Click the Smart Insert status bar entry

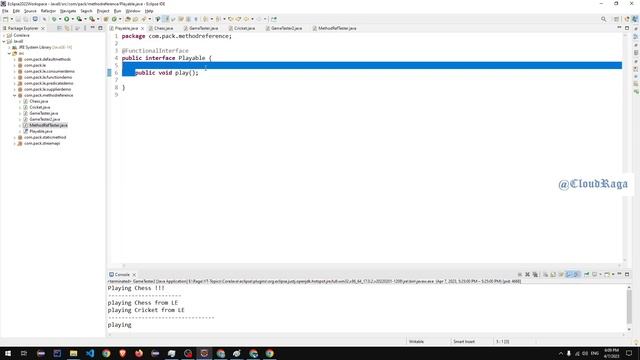pyautogui.click(x=464, y=341)
